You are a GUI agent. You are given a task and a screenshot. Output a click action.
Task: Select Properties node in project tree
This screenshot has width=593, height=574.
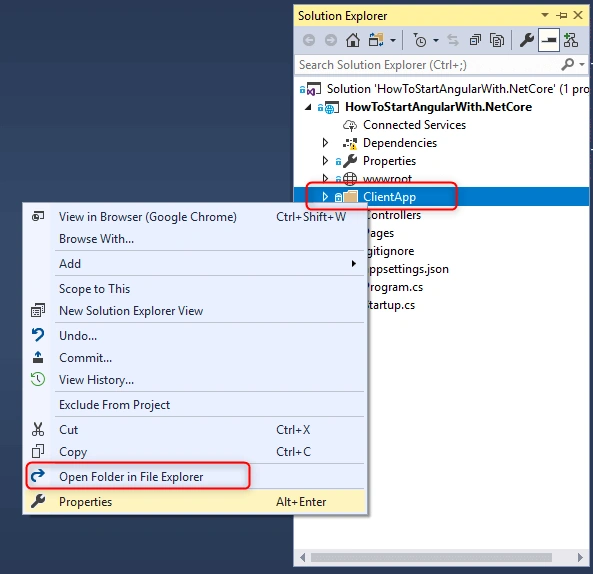coord(389,161)
